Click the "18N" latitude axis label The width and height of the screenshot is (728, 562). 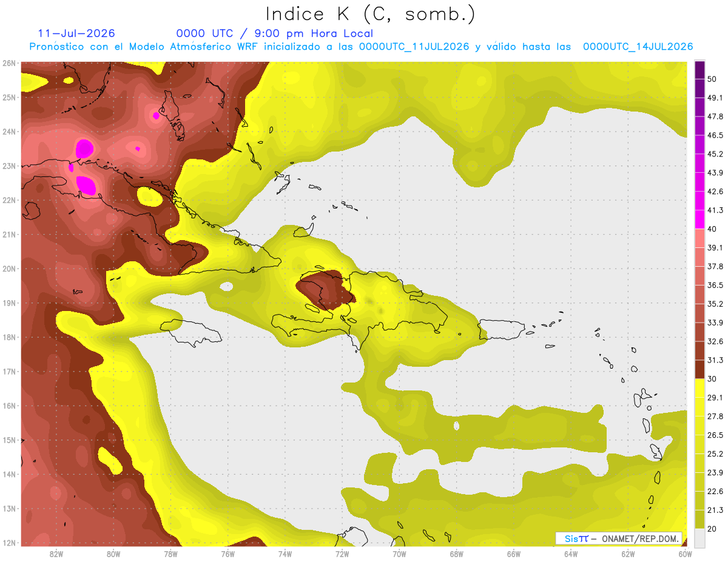pyautogui.click(x=9, y=337)
